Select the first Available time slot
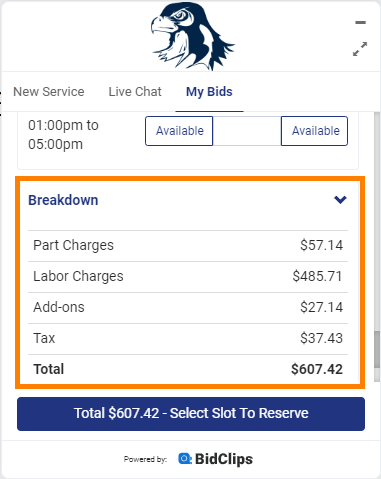381x479 pixels. click(x=179, y=131)
